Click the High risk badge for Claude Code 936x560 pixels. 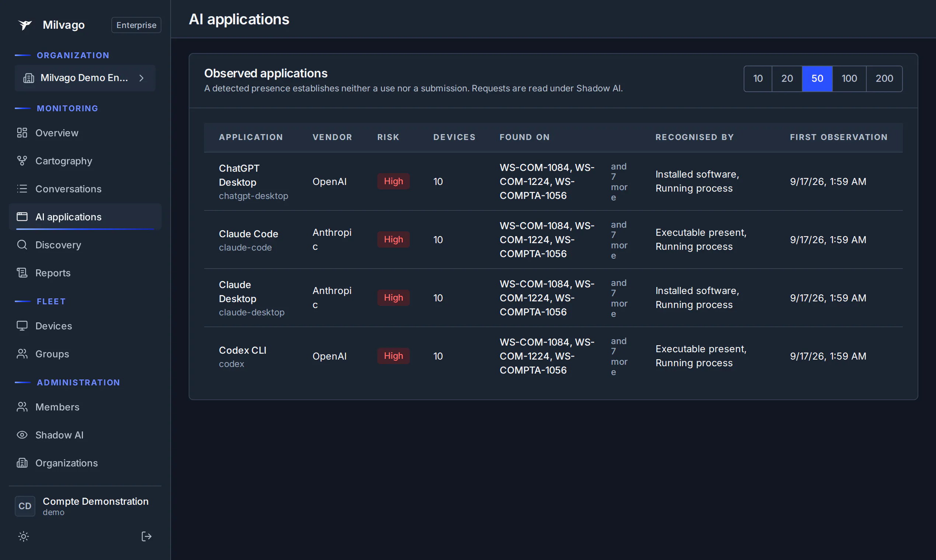tap(393, 239)
